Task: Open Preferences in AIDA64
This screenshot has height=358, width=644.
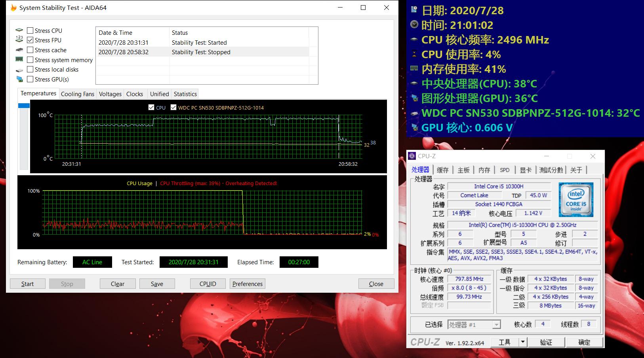Action: (x=248, y=284)
